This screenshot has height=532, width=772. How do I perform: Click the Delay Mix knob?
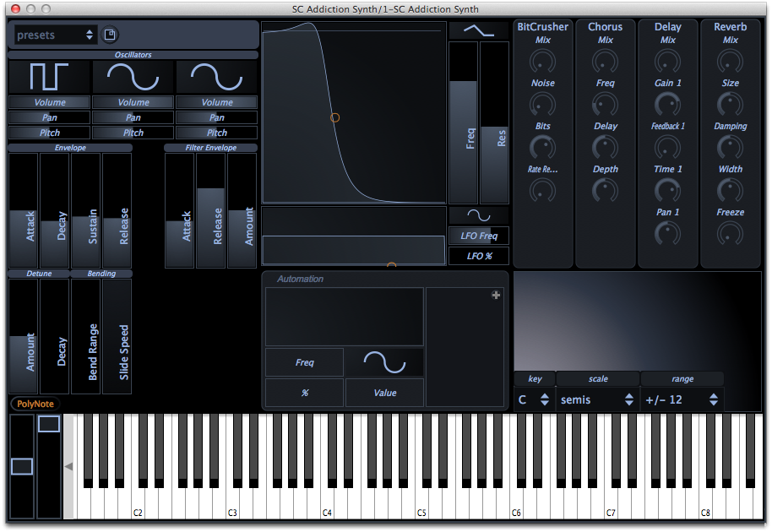point(667,62)
